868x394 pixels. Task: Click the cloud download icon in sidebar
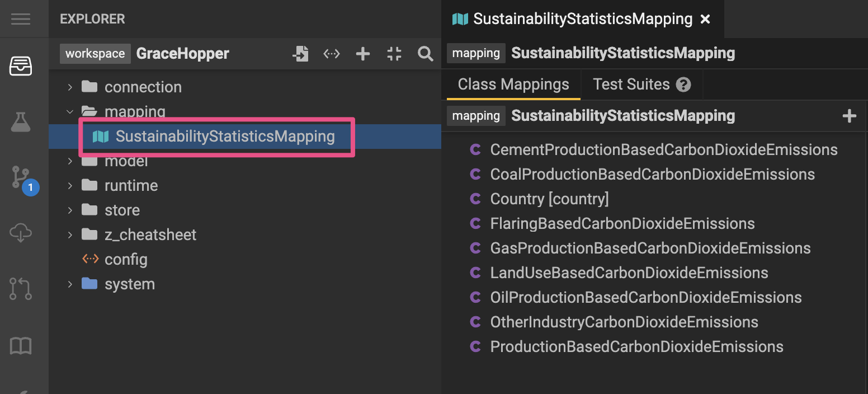pos(21,232)
